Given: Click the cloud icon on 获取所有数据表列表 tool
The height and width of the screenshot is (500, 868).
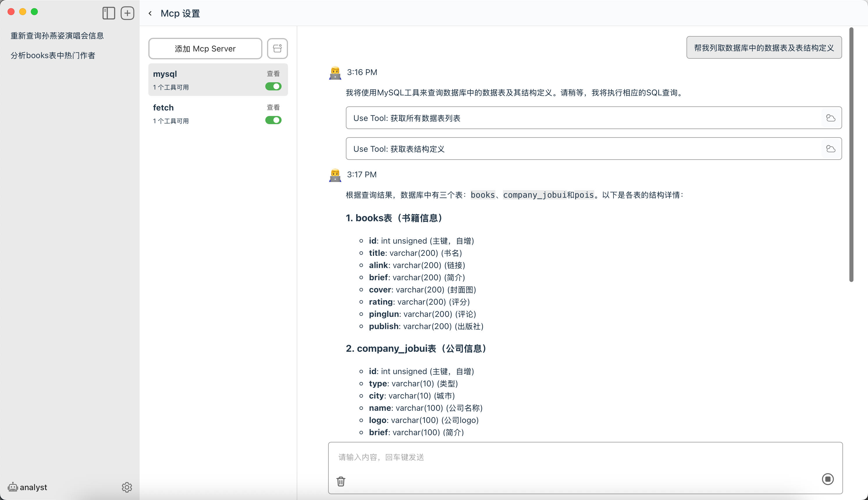Looking at the screenshot, I should [830, 118].
